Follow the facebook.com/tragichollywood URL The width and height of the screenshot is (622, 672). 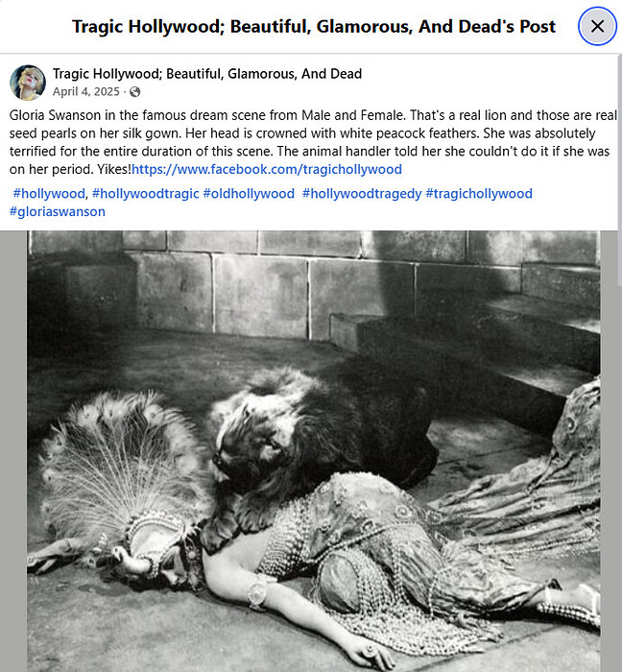coord(267,169)
